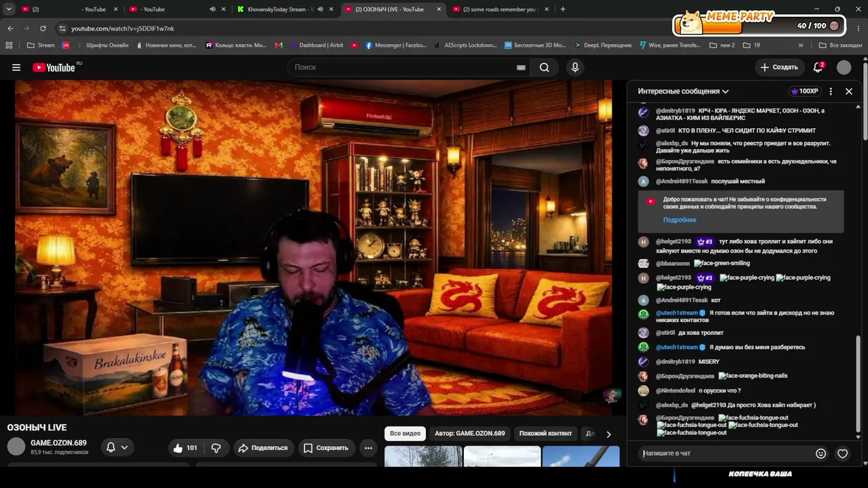
Task: Open the Шрифты Онлайн bookmark
Action: (x=101, y=45)
